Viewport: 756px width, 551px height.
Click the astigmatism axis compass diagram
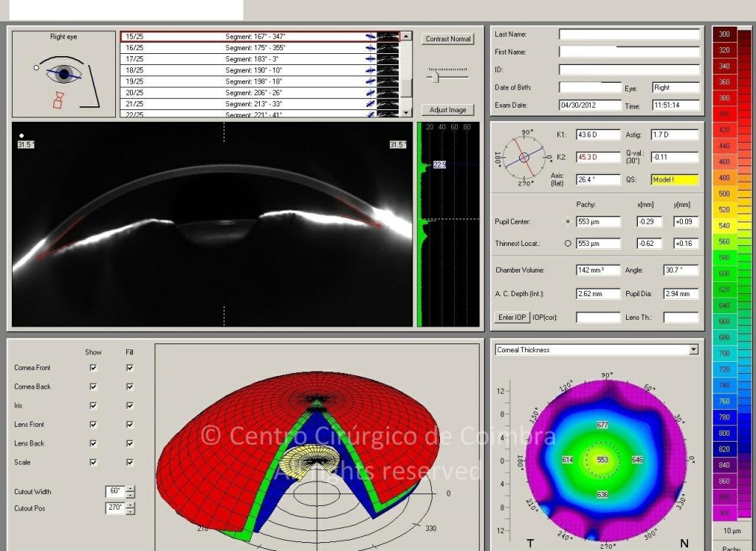[x=525, y=157]
